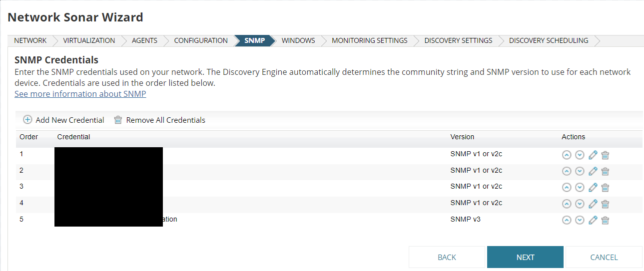Edit the SNMP v3 credential
The image size is (644, 271).
(593, 220)
